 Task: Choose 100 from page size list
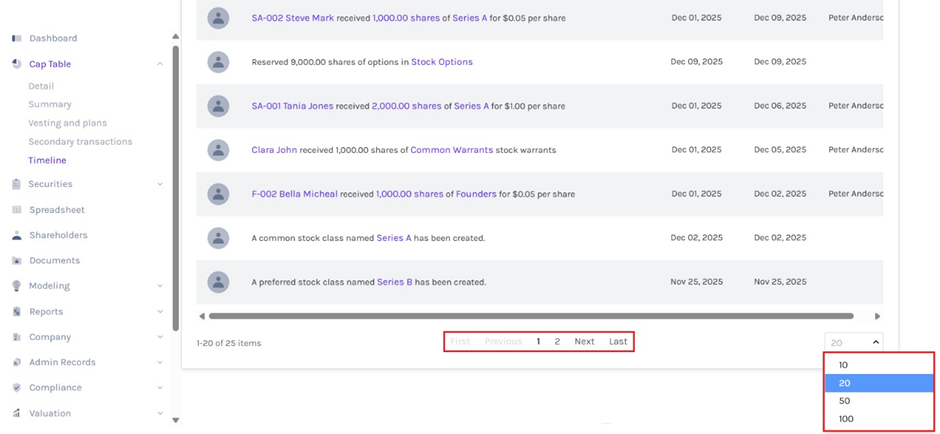coord(847,419)
